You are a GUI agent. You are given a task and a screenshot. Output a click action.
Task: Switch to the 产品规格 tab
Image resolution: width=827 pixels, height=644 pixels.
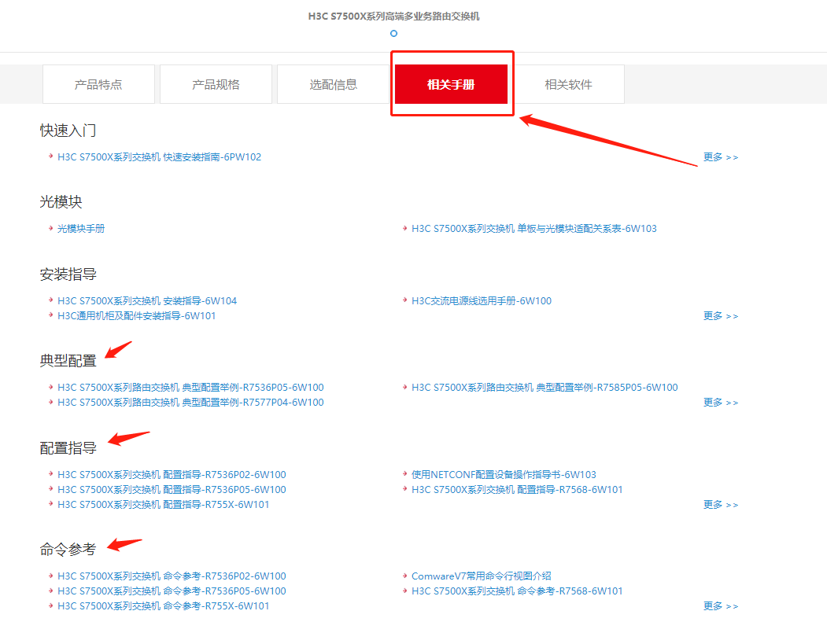pos(216,84)
